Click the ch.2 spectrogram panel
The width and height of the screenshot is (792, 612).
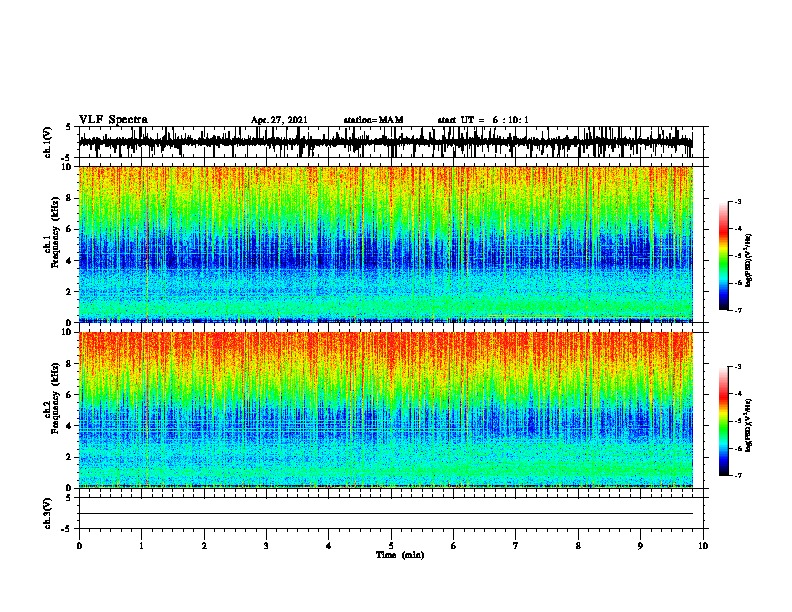point(386,410)
